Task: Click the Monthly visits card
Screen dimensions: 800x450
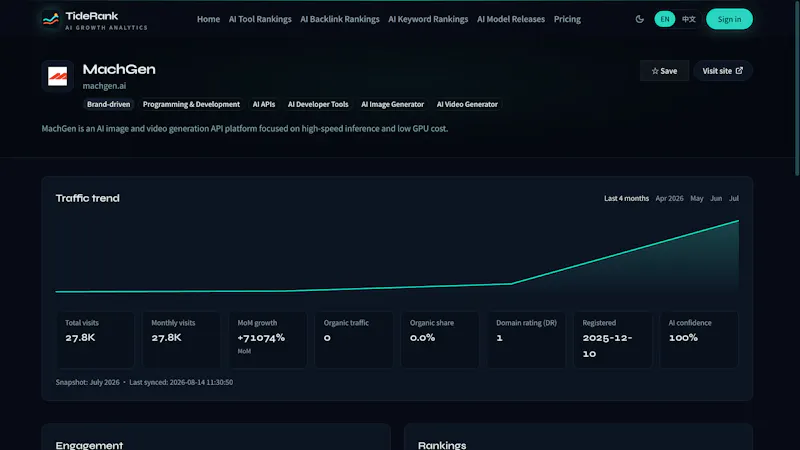Action: [x=181, y=340]
